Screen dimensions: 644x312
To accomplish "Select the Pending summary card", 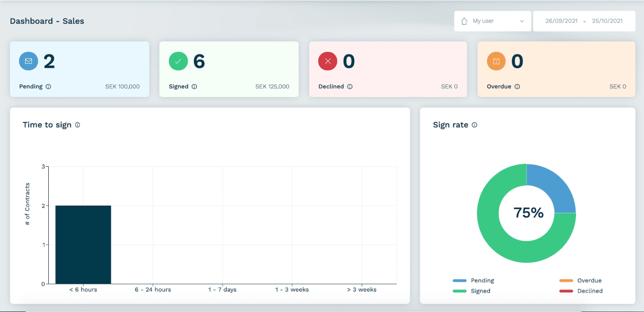I will (x=80, y=69).
